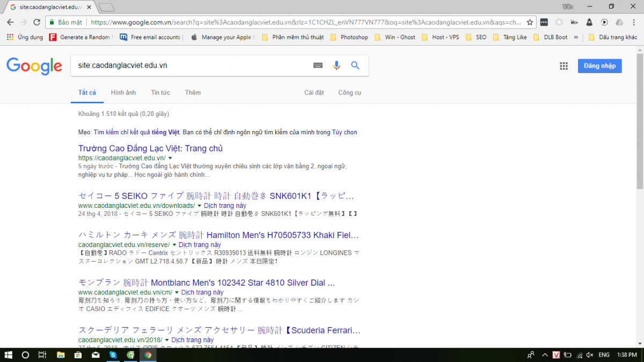The height and width of the screenshot is (362, 644).
Task: Reload the current page
Action: tap(37, 22)
